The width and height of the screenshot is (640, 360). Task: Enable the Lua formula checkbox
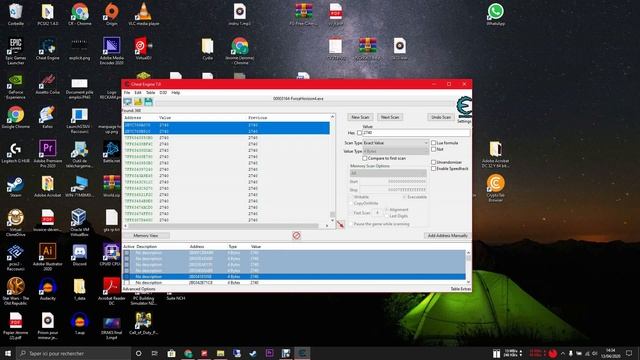[x=433, y=143]
